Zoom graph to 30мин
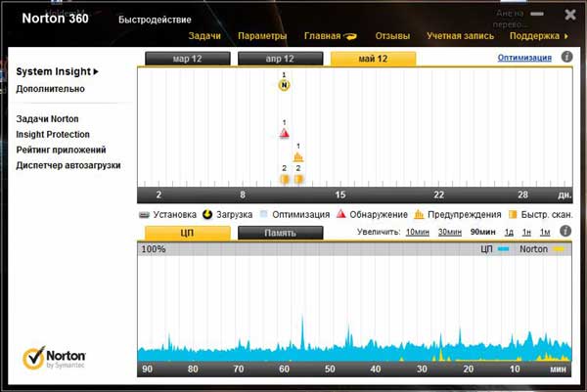 tap(450, 232)
